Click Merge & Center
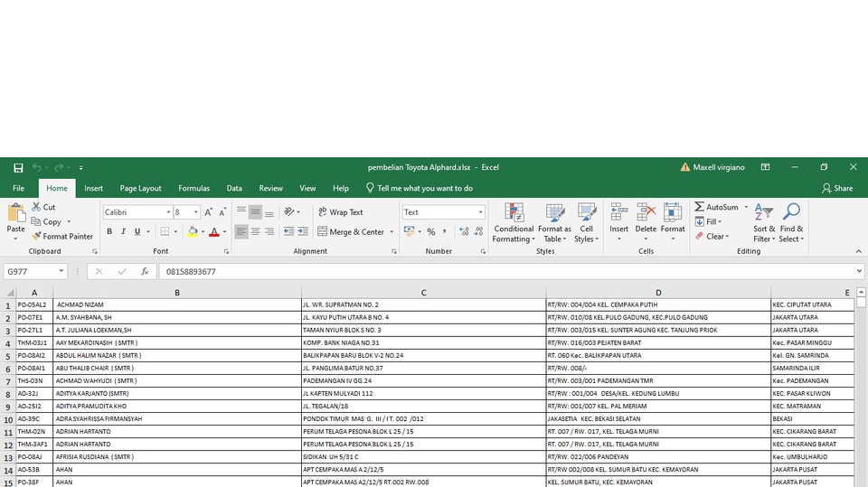 click(x=351, y=232)
